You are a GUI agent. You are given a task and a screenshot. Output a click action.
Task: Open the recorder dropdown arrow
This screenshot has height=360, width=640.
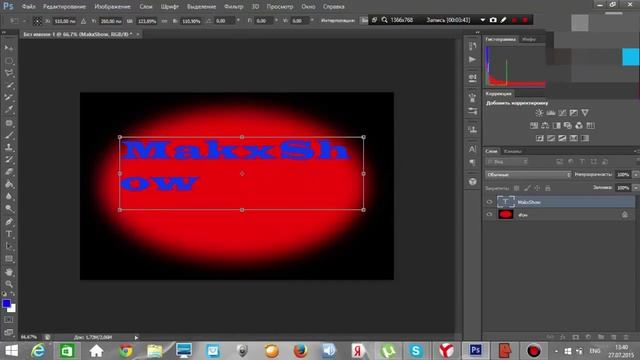tap(482, 20)
